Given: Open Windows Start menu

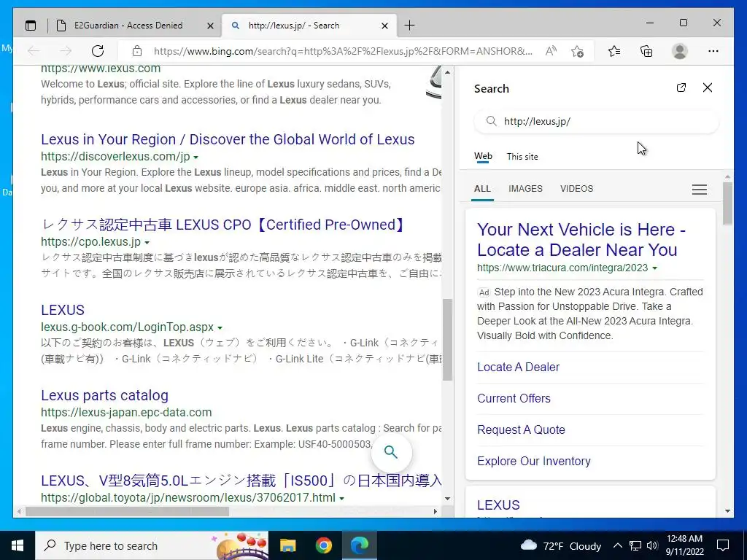Looking at the screenshot, I should 18,545.
